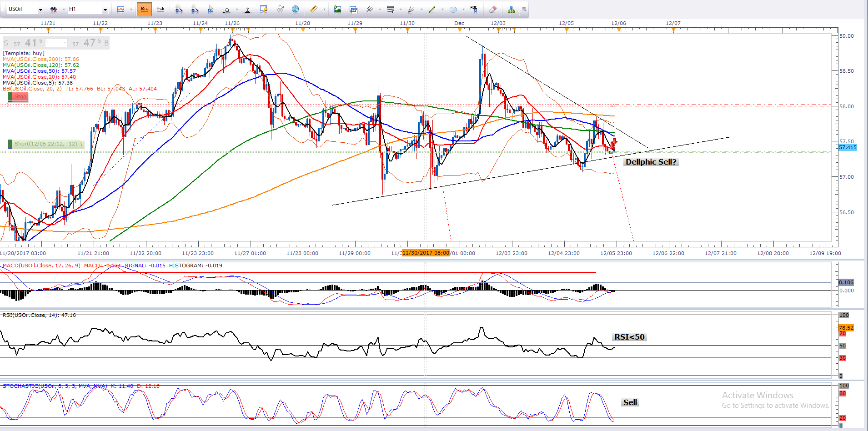Click the add picture icon
The image size is (868, 431).
(337, 9)
